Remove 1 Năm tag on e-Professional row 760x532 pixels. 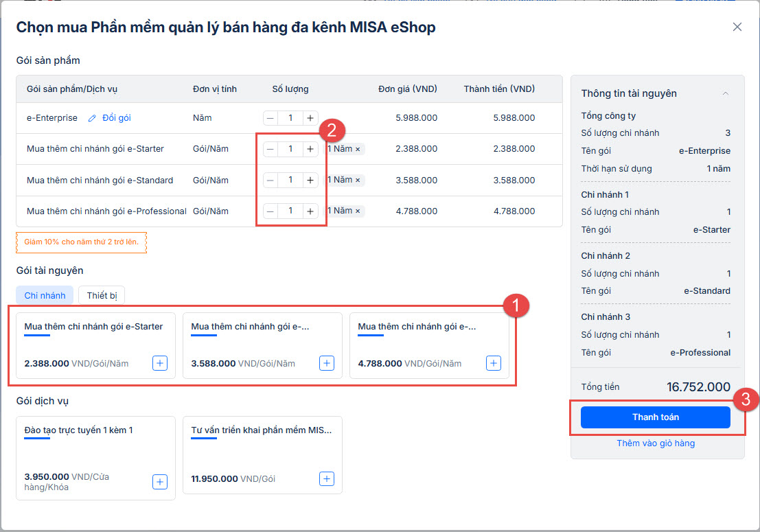pos(358,211)
